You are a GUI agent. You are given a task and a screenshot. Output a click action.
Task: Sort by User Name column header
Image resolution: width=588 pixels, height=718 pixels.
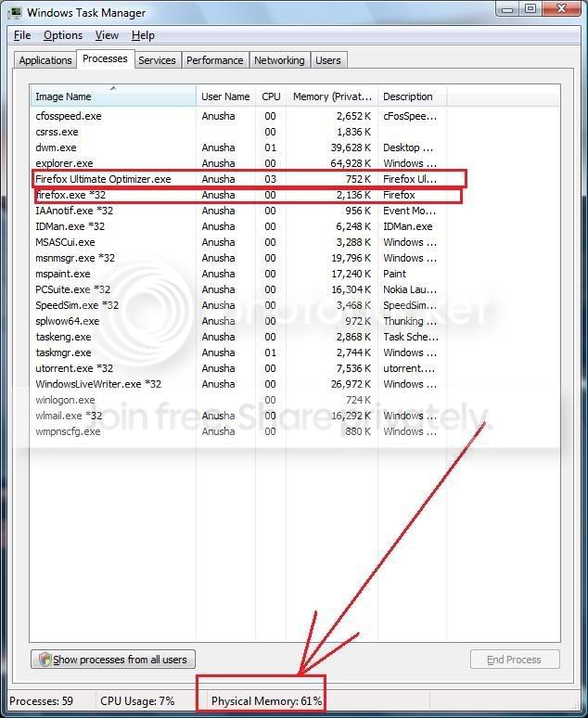225,96
